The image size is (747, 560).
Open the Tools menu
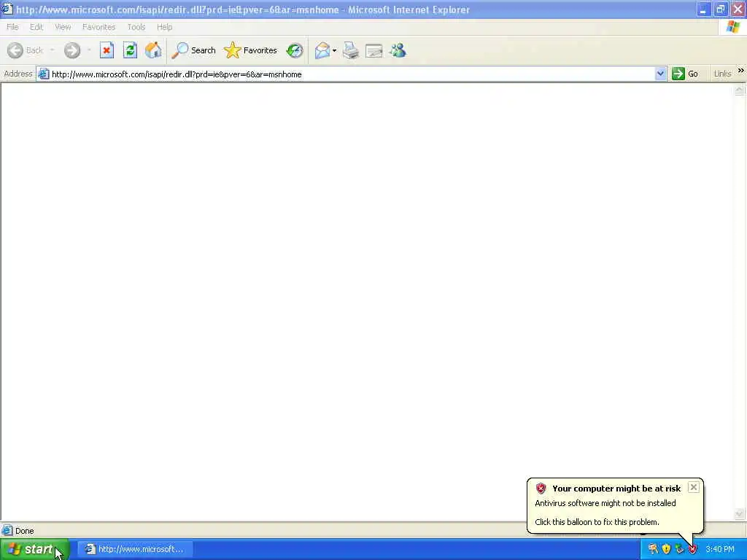(x=136, y=27)
